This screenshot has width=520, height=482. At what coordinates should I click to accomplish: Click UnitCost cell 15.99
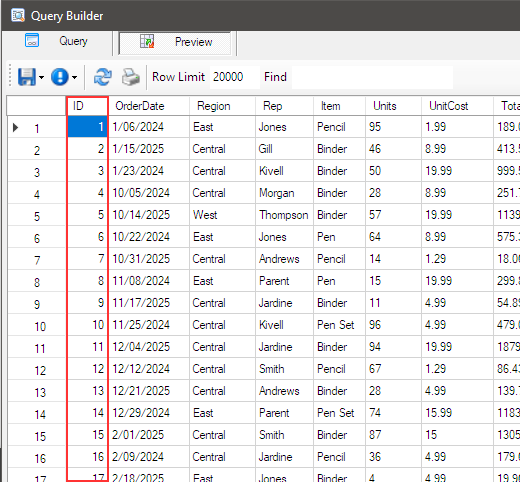click(457, 413)
